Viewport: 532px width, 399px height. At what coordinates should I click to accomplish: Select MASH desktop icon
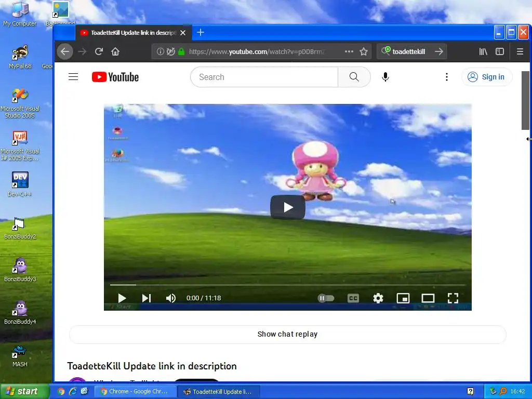coord(20,356)
